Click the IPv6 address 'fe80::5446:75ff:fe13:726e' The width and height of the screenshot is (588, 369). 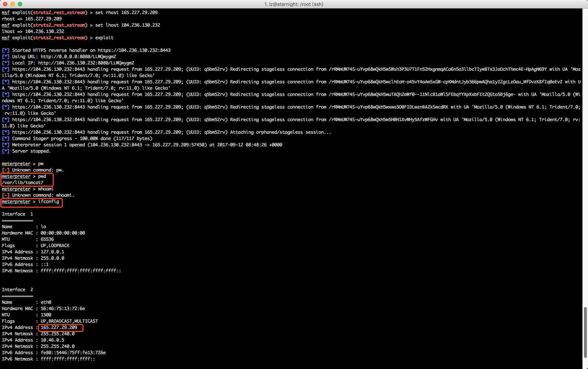coord(73,353)
